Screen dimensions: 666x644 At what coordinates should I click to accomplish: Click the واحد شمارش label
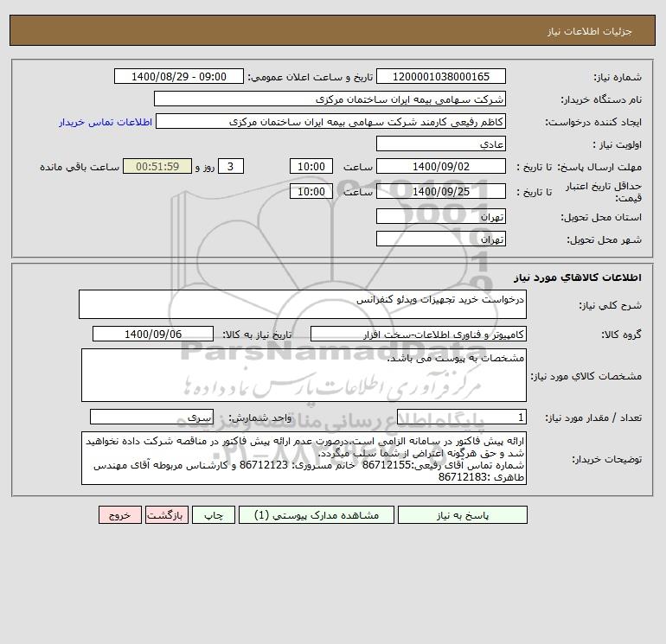(260, 418)
